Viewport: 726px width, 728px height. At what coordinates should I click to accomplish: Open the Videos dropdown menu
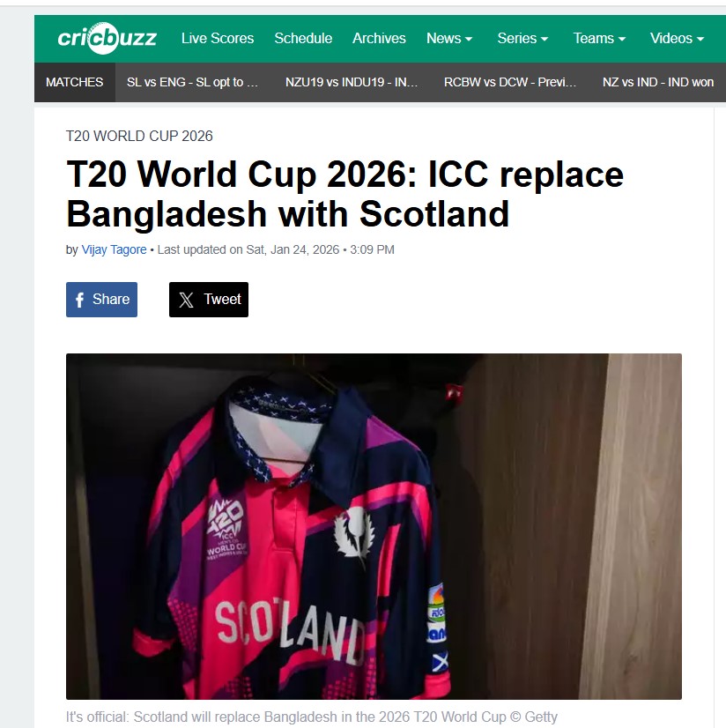coord(677,38)
